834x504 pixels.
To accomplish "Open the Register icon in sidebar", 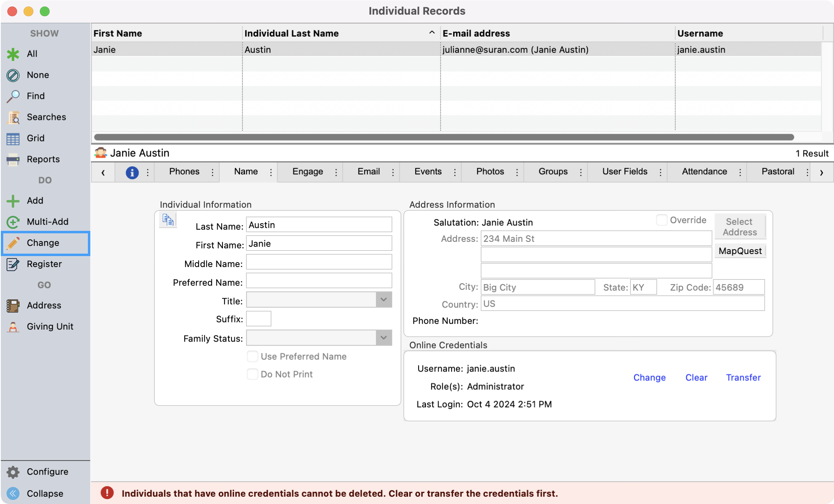I will 13,264.
